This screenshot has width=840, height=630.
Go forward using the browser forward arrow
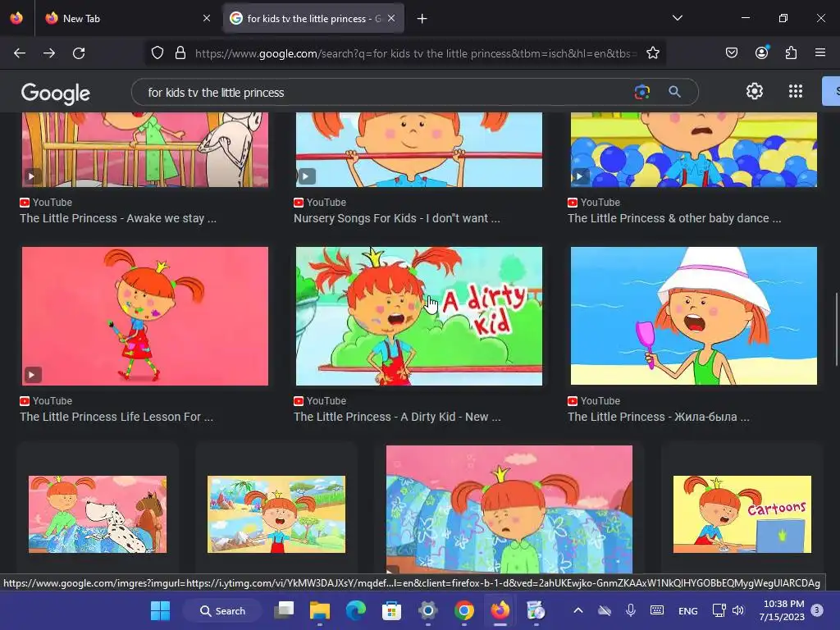(x=49, y=53)
